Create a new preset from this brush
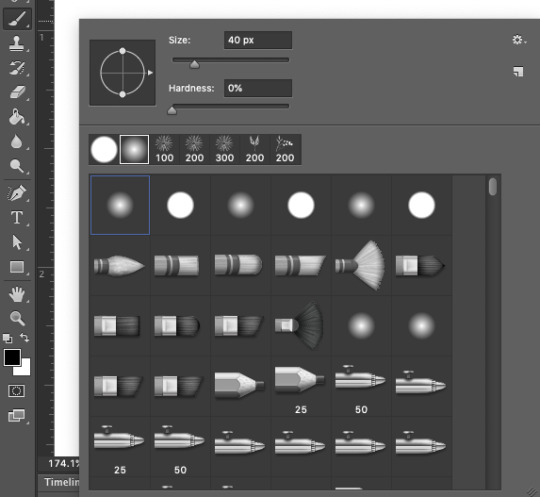 [518, 72]
